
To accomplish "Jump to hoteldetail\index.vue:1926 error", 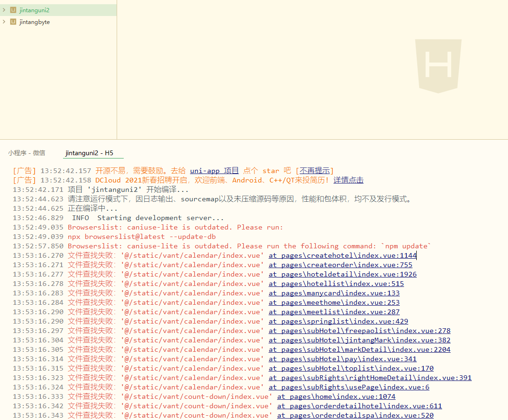I will 342,274.
